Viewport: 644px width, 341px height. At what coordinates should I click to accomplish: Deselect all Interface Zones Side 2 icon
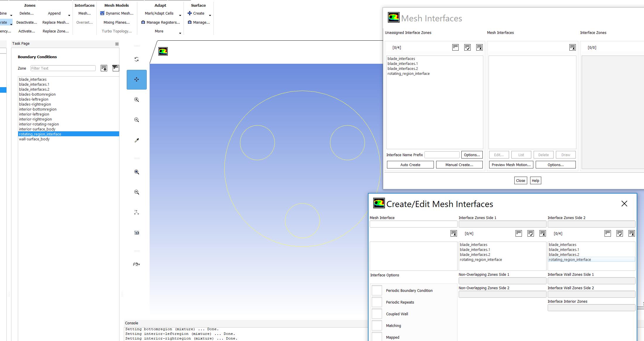[631, 233]
